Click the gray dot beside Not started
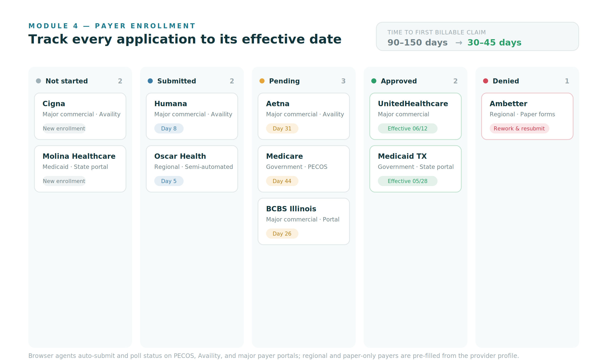607x364 pixels. point(38,81)
